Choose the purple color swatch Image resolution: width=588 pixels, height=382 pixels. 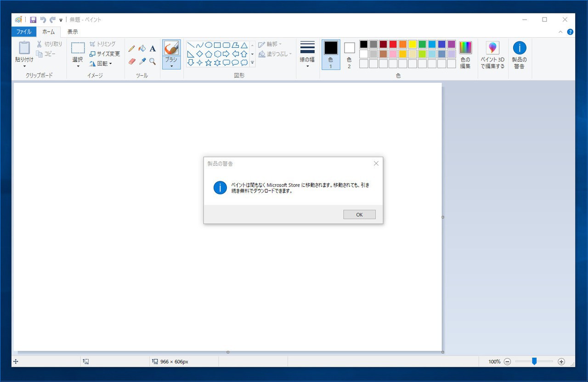(x=452, y=44)
